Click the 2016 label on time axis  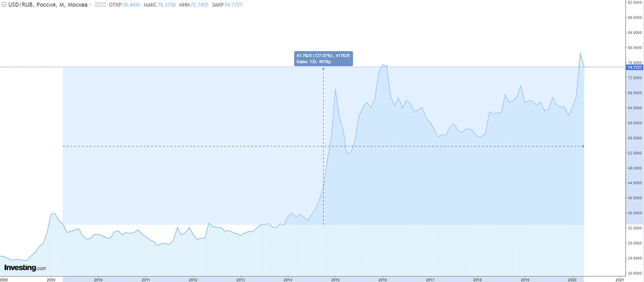point(383,279)
